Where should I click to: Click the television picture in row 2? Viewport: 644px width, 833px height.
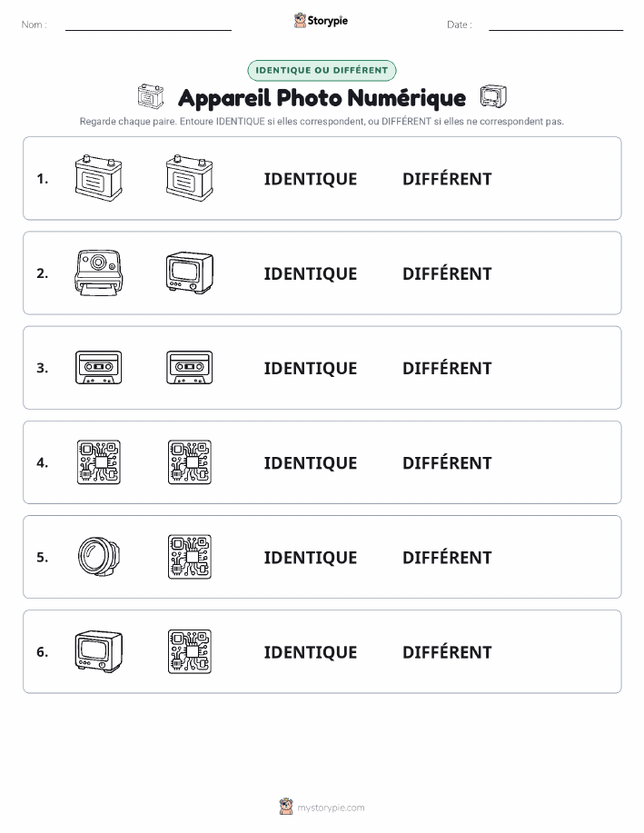(x=190, y=273)
